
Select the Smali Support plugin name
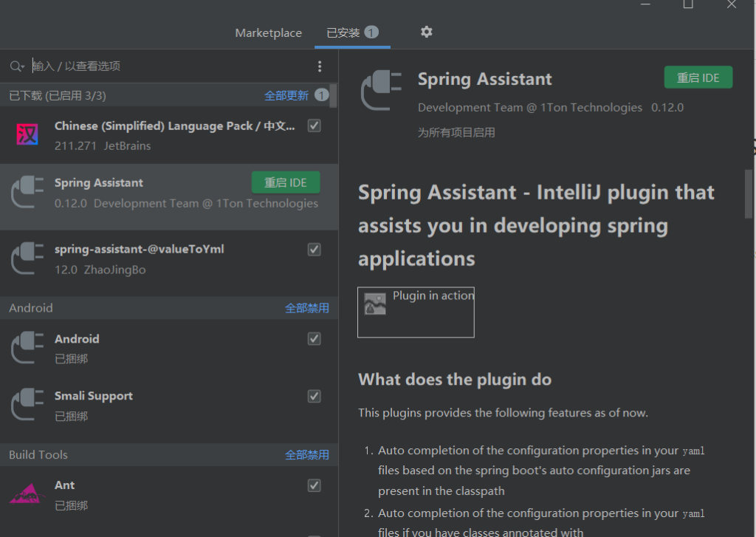[94, 396]
